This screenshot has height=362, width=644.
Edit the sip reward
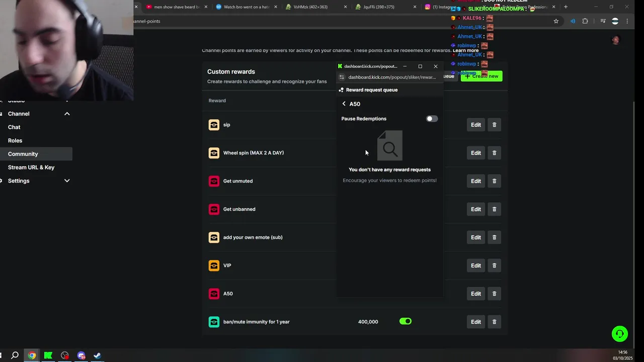476,125
